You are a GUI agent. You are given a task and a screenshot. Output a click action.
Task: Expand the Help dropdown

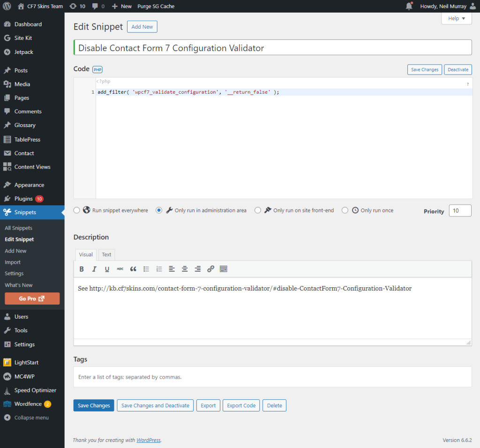pos(456,18)
